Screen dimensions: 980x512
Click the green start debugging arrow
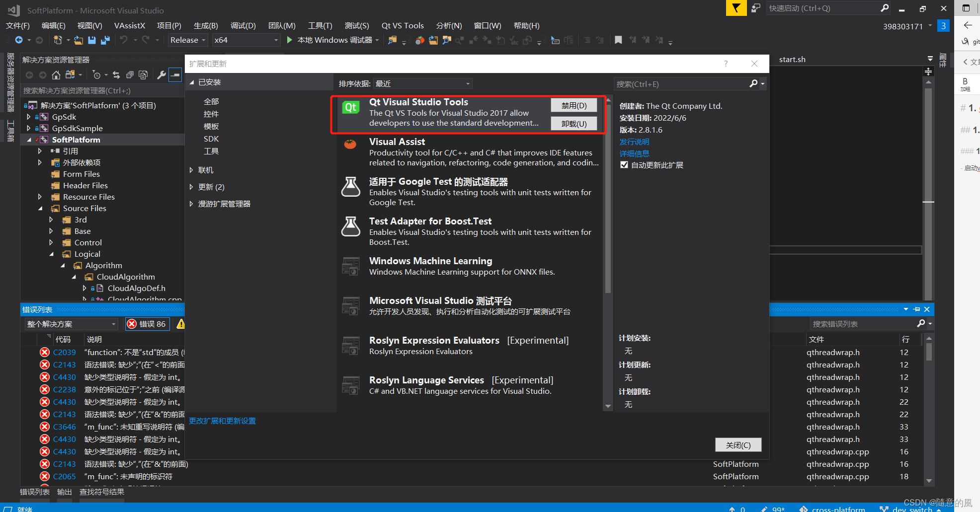pyautogui.click(x=290, y=40)
